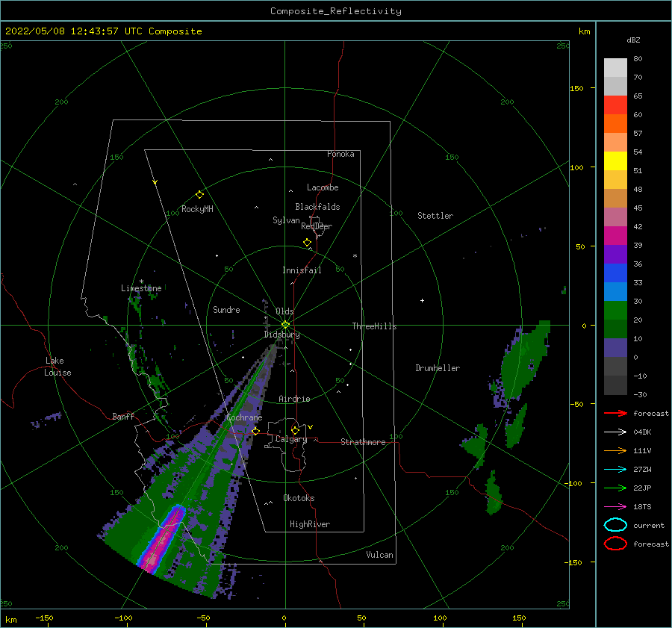Screen dimensions: 672x628
Task: Click the Sundre town label
Action: (x=227, y=309)
